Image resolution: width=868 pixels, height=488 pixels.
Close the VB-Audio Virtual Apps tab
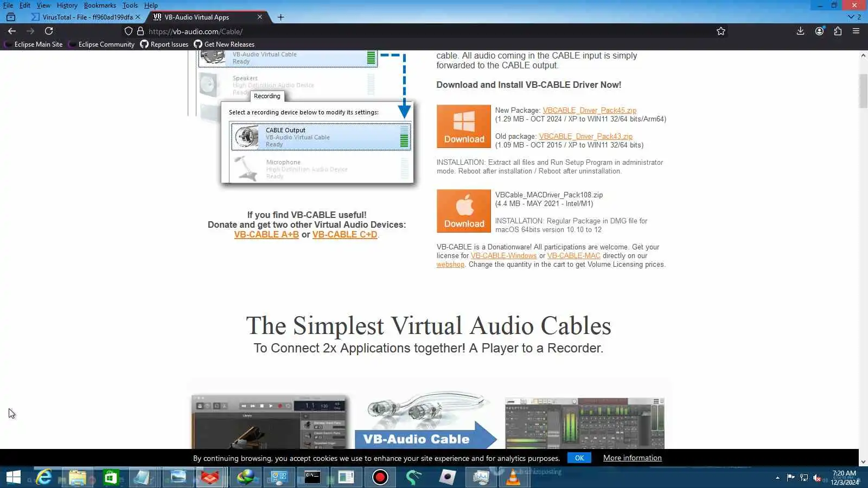tap(260, 17)
